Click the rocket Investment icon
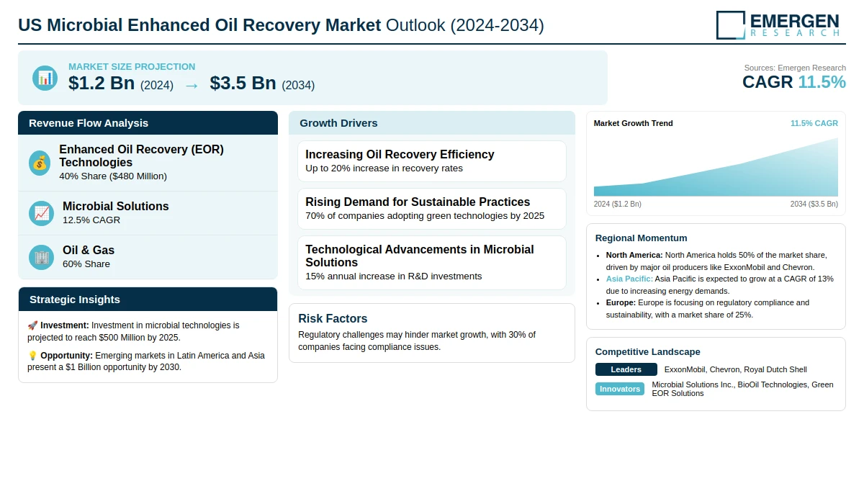The image size is (864, 504). (x=32, y=325)
